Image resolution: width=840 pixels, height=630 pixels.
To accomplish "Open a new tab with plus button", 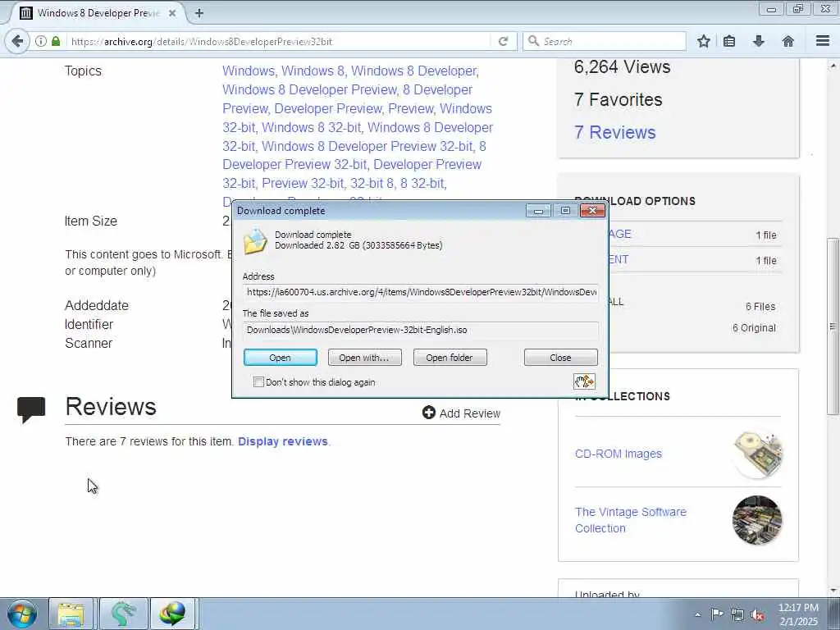I will pos(199,13).
